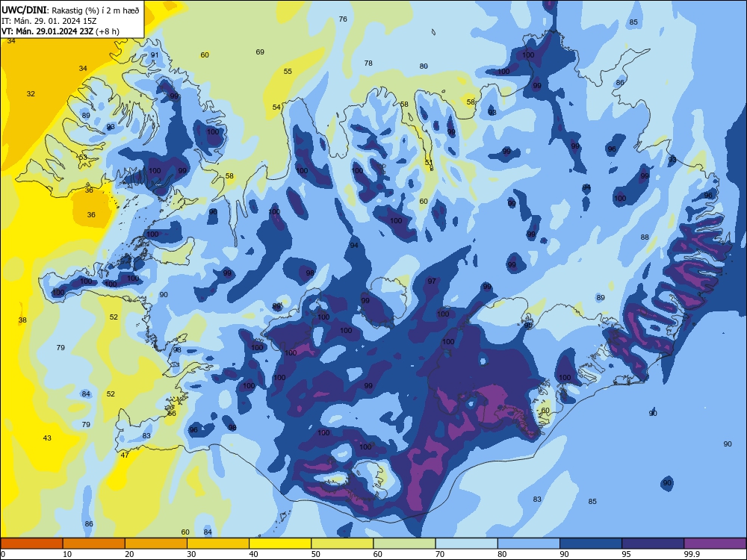Choose the 30–40 golden legend swatch
The width and height of the screenshot is (747, 560).
tap(218, 544)
